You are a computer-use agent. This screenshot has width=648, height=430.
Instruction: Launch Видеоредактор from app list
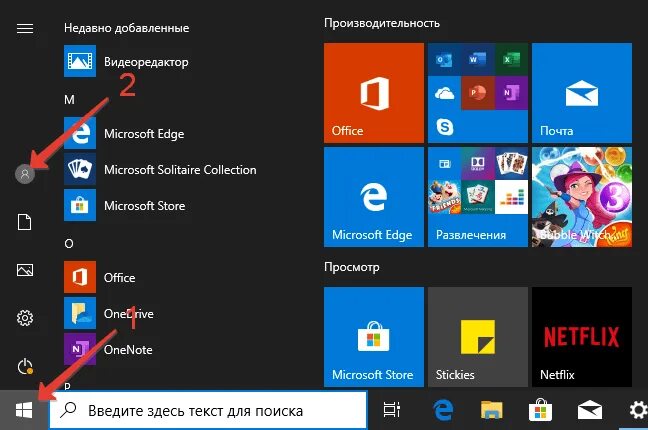coord(126,61)
